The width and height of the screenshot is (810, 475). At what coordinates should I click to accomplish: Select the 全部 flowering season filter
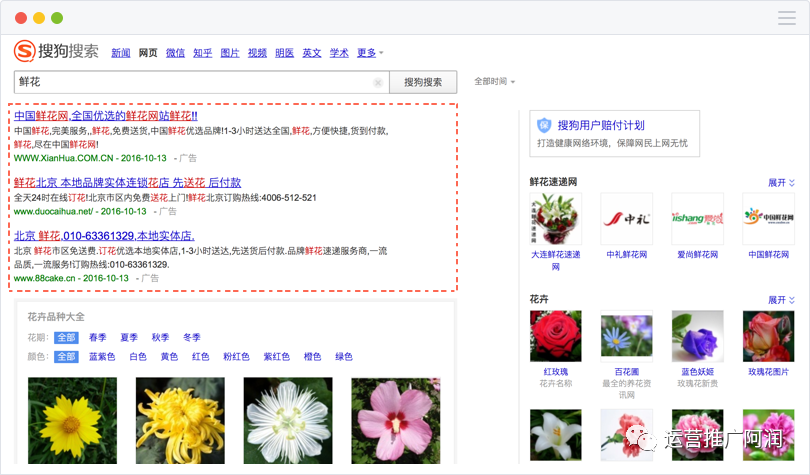[66, 338]
